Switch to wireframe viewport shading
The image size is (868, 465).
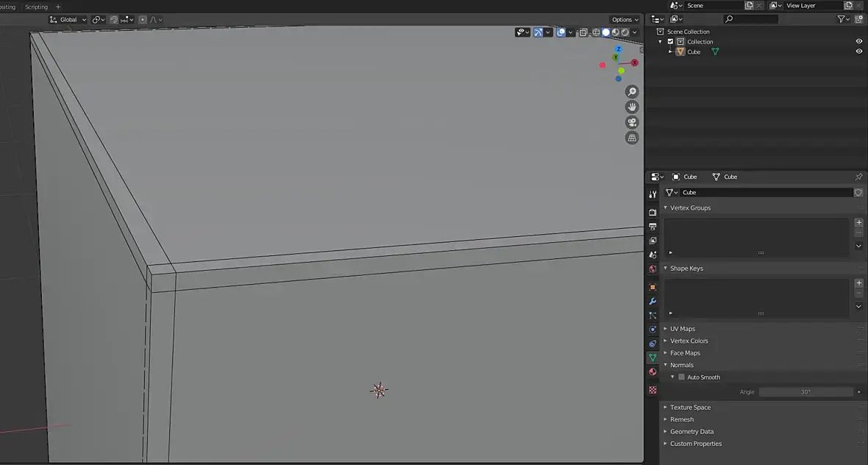coord(596,32)
